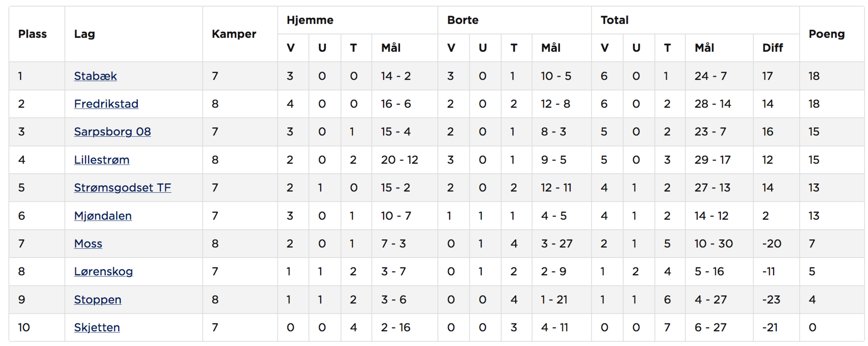The height and width of the screenshot is (346, 868).
Task: Open the Strømsgodset TF team link
Action: 122,188
